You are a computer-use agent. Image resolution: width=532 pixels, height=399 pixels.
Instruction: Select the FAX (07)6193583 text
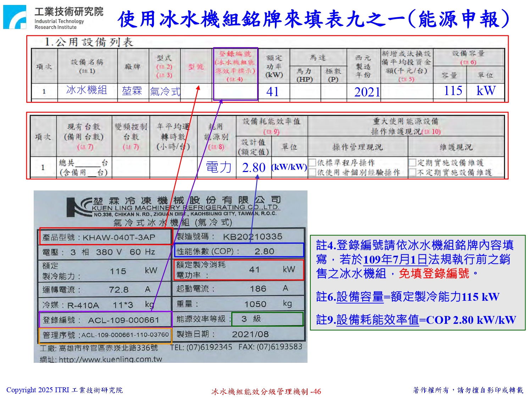(x=270, y=347)
